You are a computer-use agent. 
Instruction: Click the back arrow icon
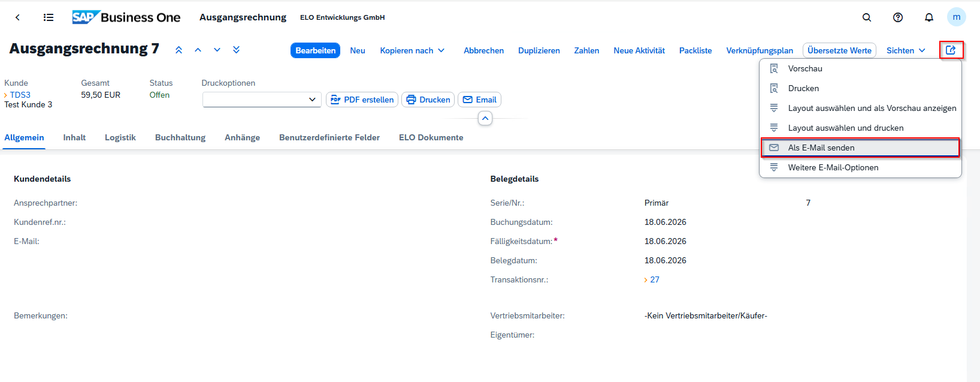[17, 17]
